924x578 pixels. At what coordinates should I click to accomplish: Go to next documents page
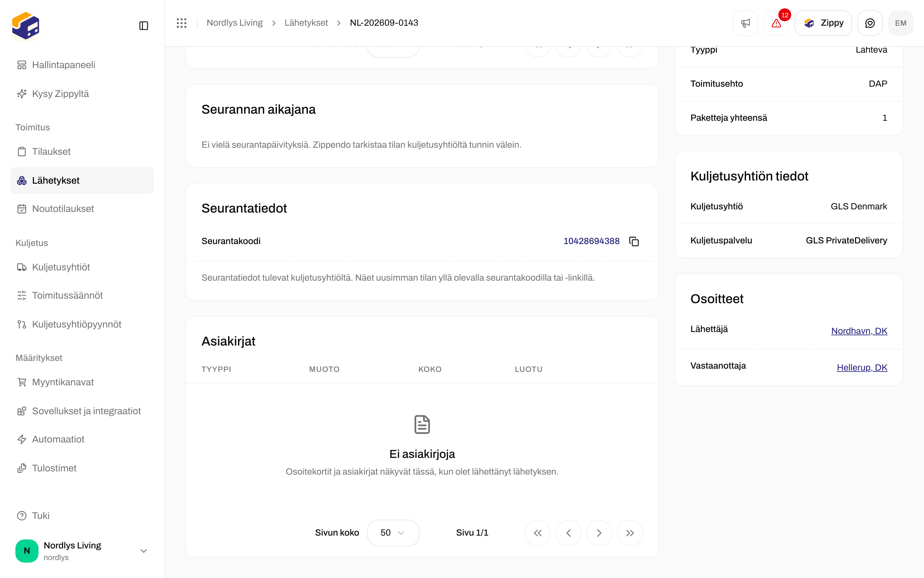tap(599, 533)
